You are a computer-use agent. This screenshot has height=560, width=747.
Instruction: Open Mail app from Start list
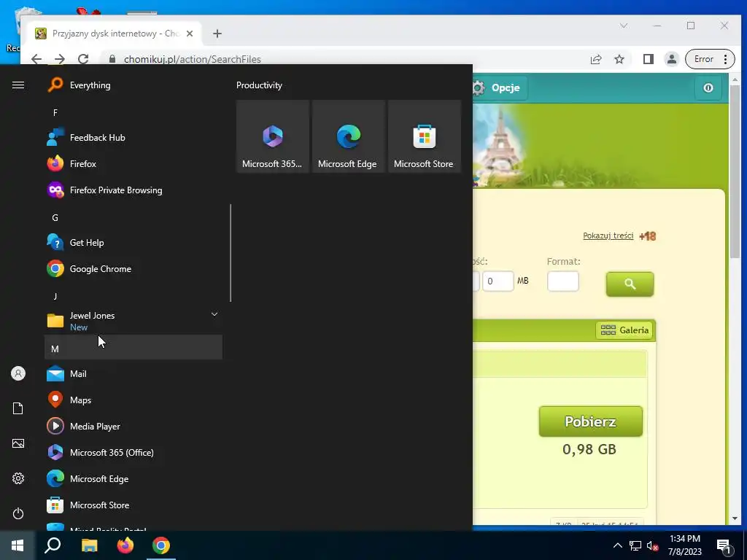[133, 374]
